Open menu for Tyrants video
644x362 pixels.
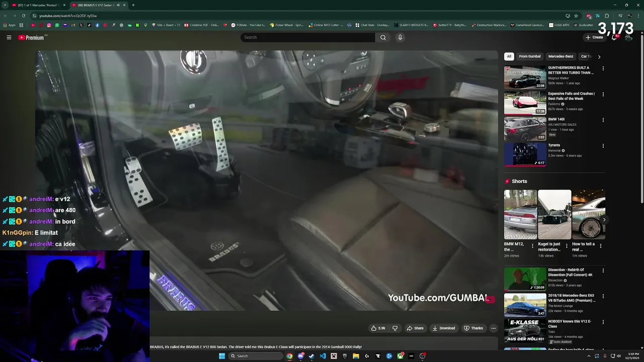click(x=603, y=146)
